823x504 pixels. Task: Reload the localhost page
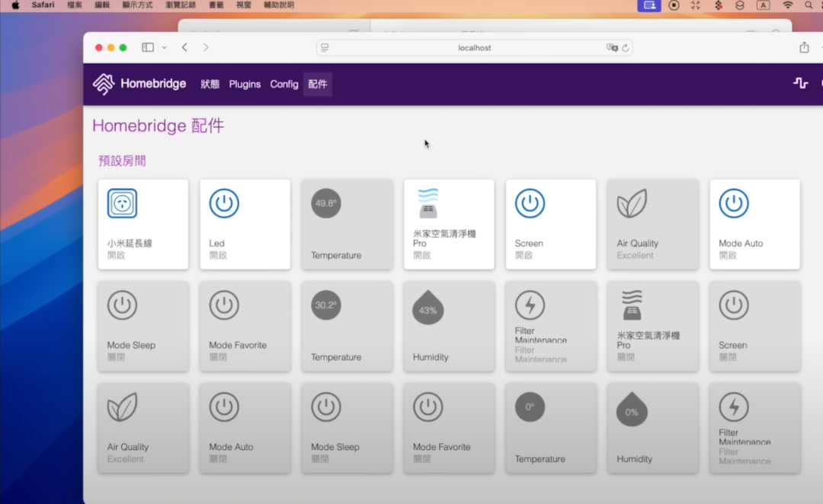[625, 48]
